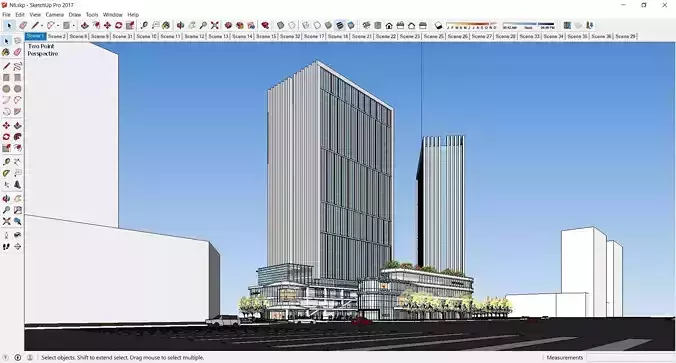Select the Section Plane tool
The height and width of the screenshot is (363, 676).
(x=17, y=247)
